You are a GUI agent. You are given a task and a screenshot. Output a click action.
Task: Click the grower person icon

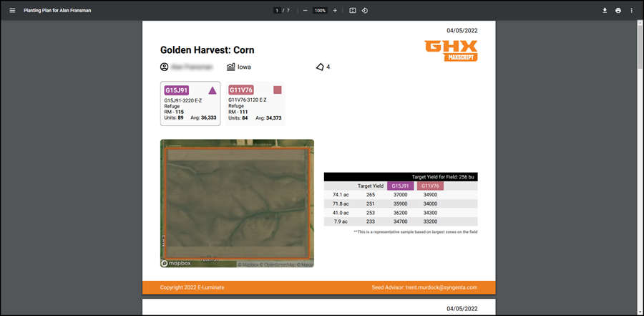point(165,67)
